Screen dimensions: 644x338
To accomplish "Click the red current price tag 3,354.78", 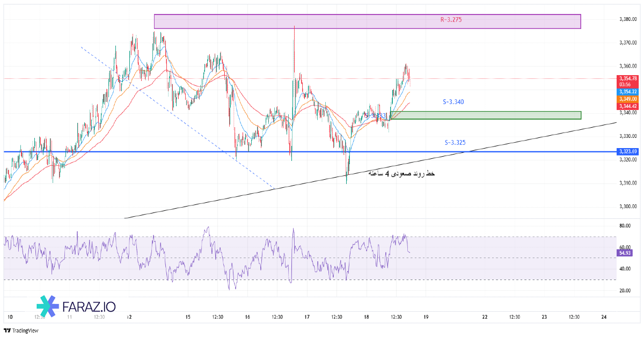I will 627,78.
